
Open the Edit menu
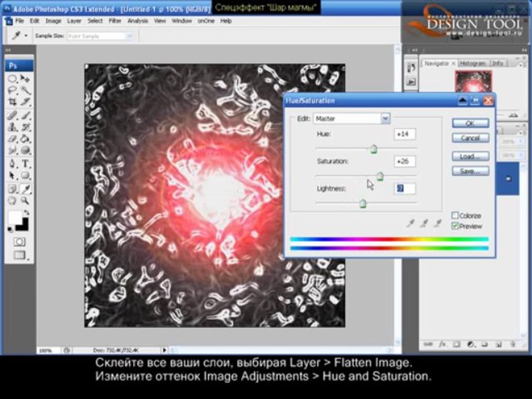(34, 21)
